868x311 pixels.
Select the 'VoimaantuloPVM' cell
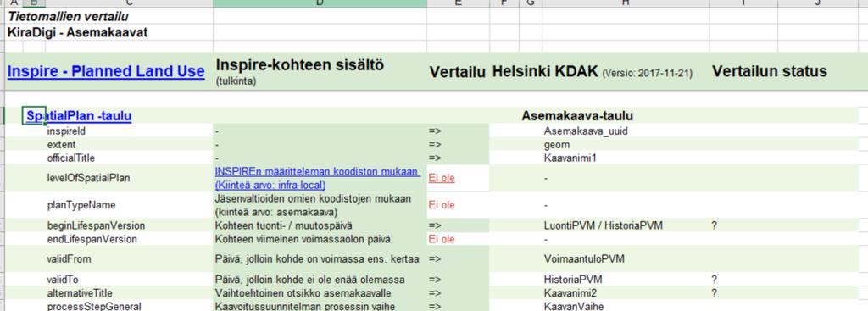tap(585, 259)
